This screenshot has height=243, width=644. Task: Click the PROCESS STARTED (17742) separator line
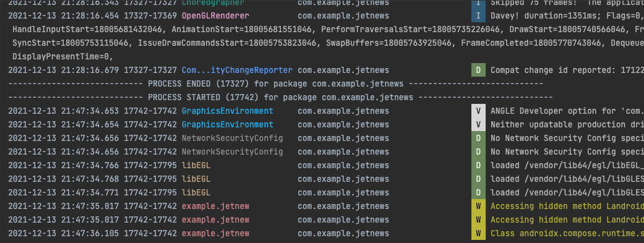[280, 97]
